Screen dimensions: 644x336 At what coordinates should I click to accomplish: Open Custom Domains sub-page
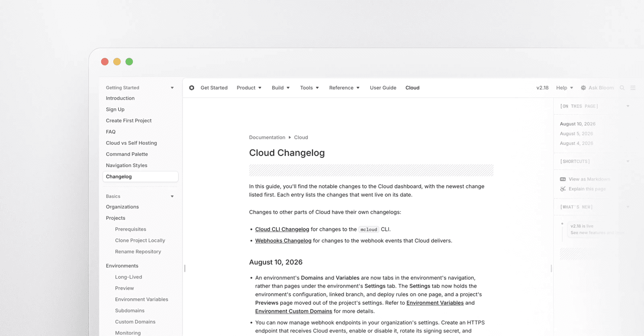[x=135, y=322]
